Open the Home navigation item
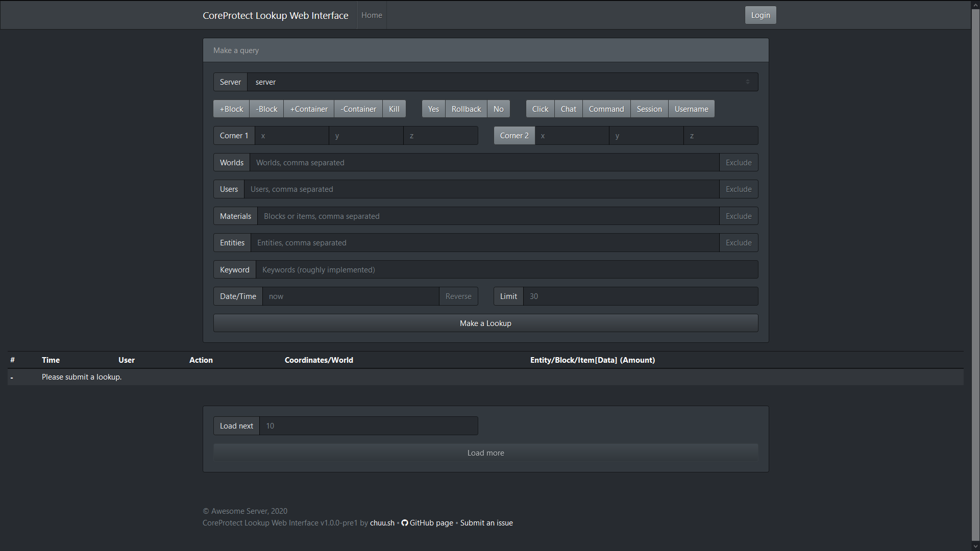This screenshot has width=980, height=551. [371, 15]
